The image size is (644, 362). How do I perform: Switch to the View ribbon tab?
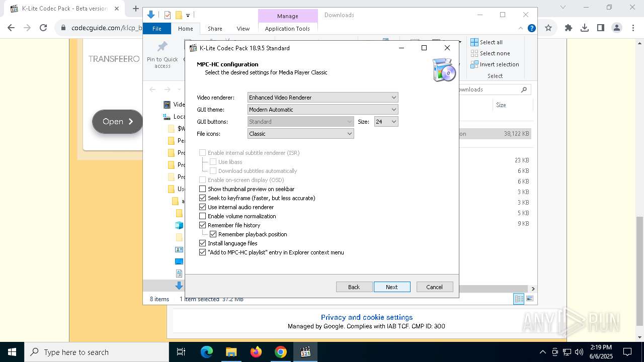tap(243, 29)
